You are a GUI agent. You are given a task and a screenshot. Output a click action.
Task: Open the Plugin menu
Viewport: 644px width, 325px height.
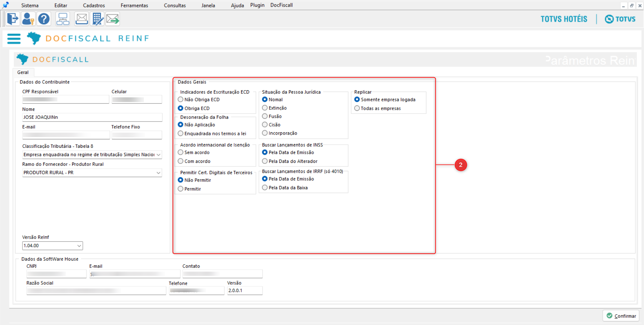(257, 5)
